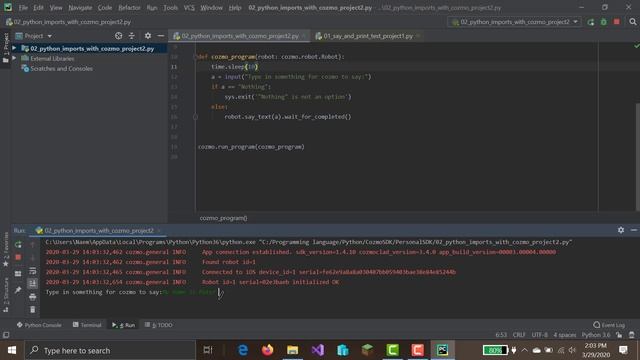Print the Run console output

pos(33,297)
